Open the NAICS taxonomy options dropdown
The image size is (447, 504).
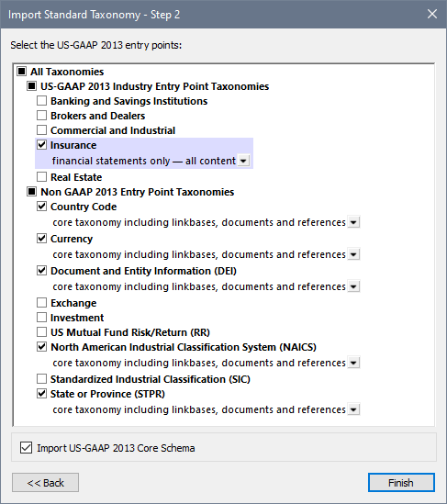click(353, 363)
